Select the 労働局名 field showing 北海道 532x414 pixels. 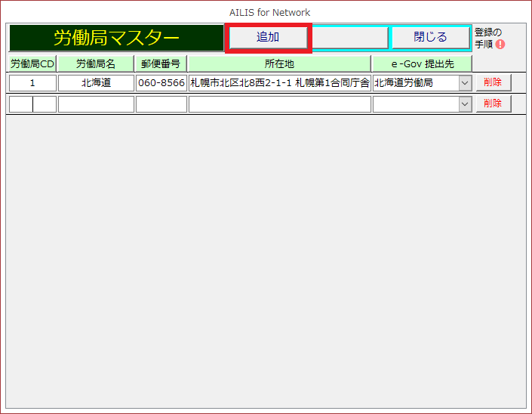pyautogui.click(x=96, y=83)
